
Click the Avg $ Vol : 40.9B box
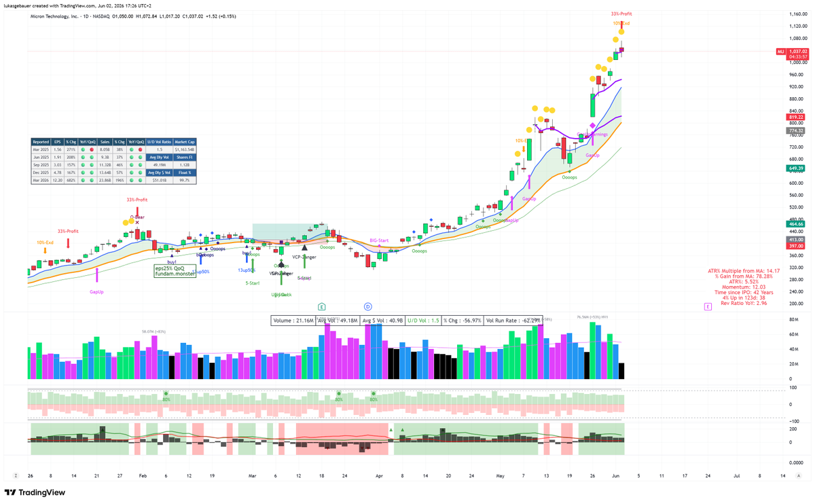tap(382, 320)
